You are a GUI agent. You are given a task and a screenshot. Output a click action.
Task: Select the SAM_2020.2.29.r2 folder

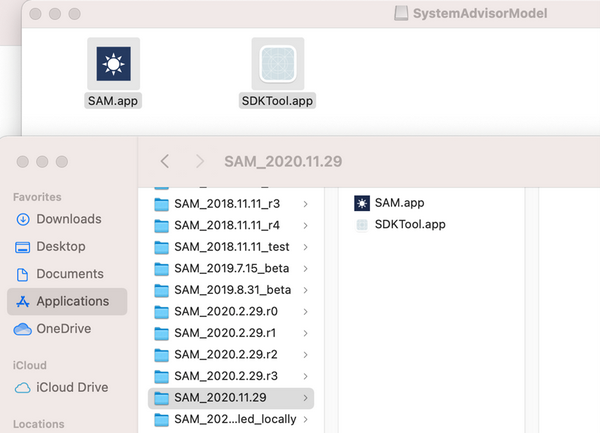click(x=223, y=355)
